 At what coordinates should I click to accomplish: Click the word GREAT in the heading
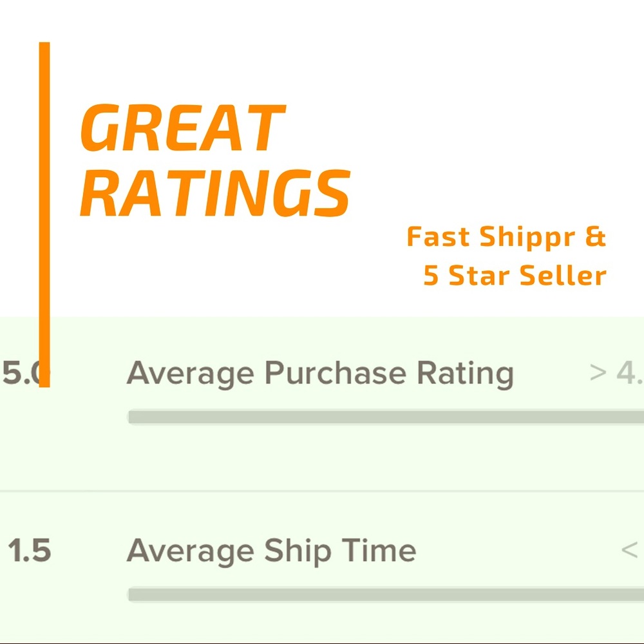coord(182,129)
